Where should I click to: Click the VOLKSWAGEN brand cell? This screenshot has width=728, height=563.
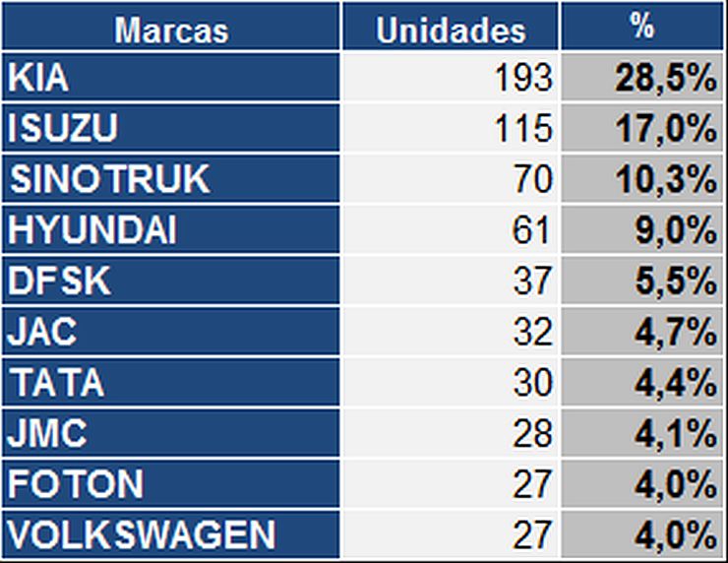tap(171, 535)
